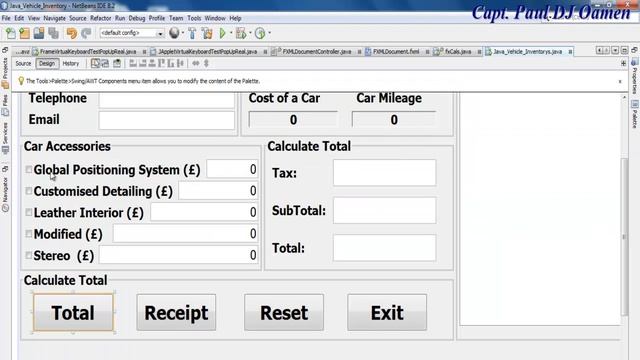640x360 pixels.
Task: Tick the Stereo checkbox
Action: (29, 256)
